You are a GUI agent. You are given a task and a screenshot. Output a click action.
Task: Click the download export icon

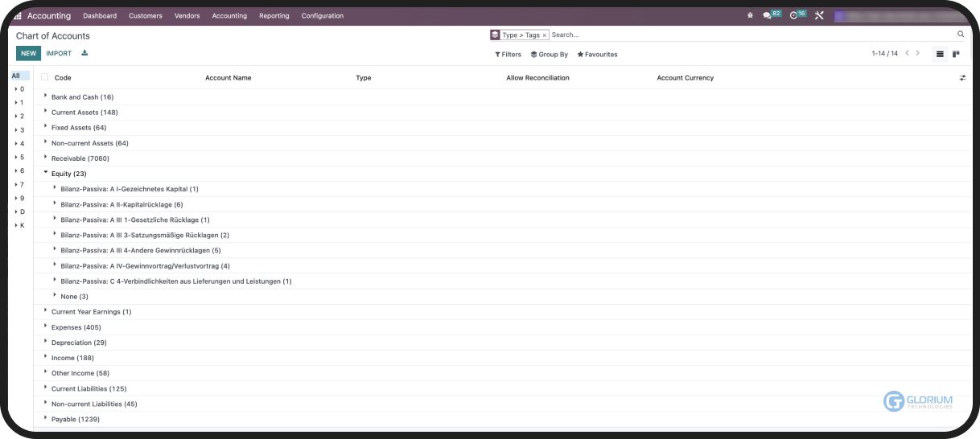click(x=85, y=54)
